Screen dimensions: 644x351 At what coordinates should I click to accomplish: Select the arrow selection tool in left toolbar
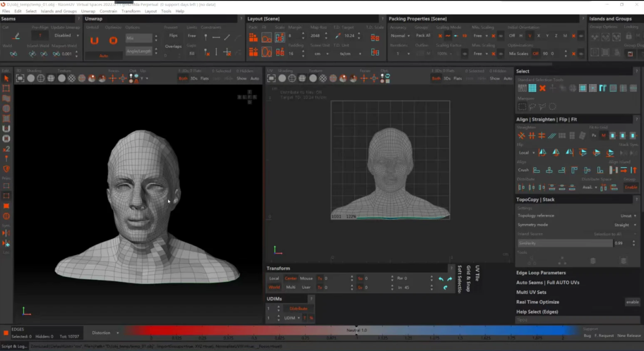click(6, 79)
